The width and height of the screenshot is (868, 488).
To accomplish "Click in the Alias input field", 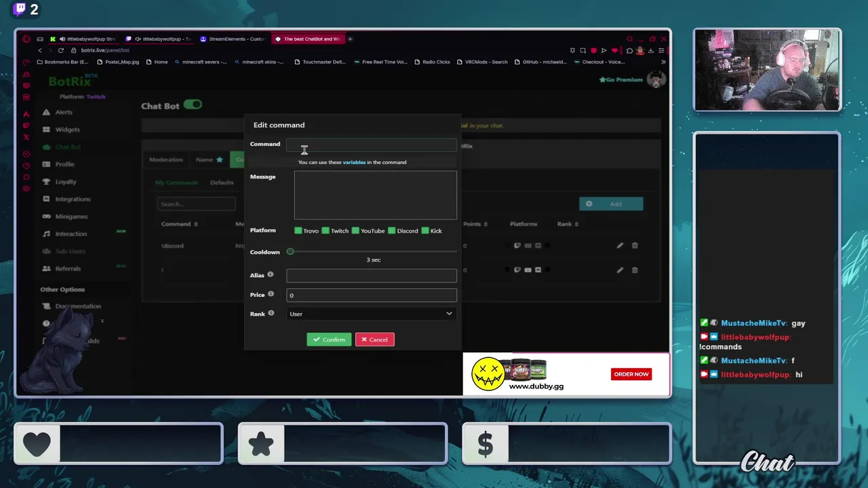I will (371, 275).
